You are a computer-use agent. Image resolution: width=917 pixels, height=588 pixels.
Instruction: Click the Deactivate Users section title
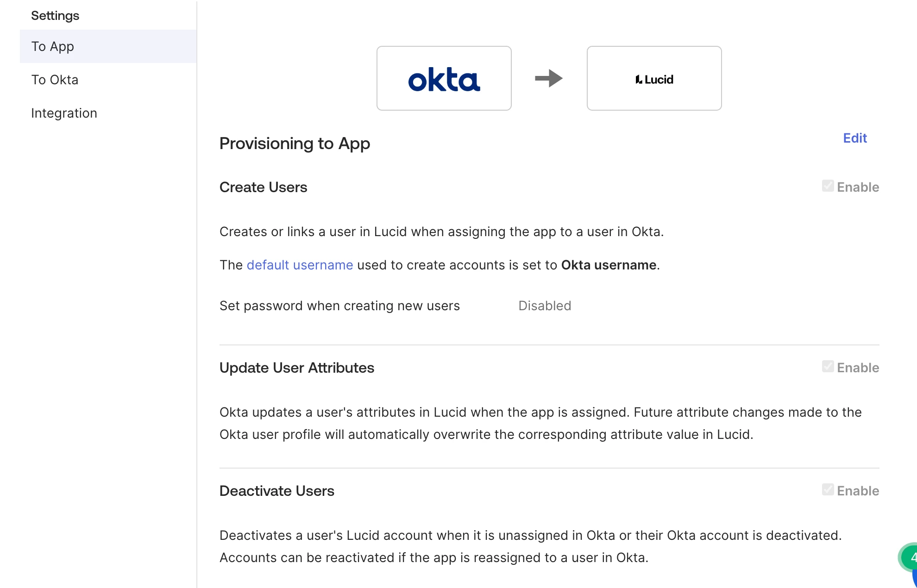pos(276,491)
